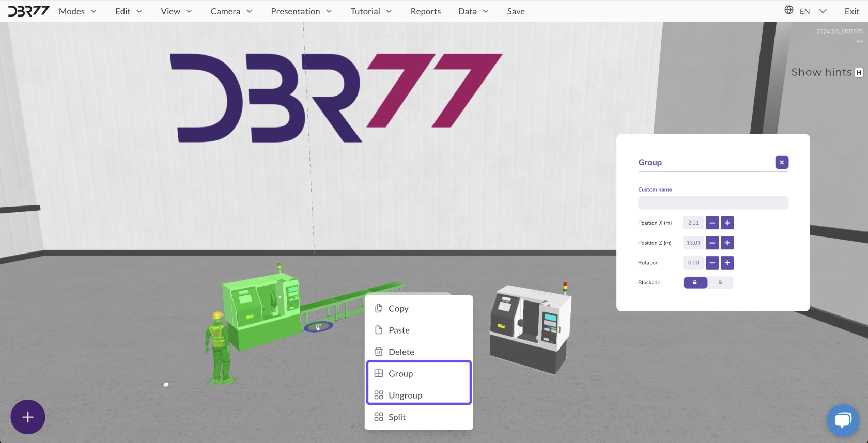Screen dimensions: 868x443
Task: Click the DBR77 logo in top bar
Action: [29, 11]
